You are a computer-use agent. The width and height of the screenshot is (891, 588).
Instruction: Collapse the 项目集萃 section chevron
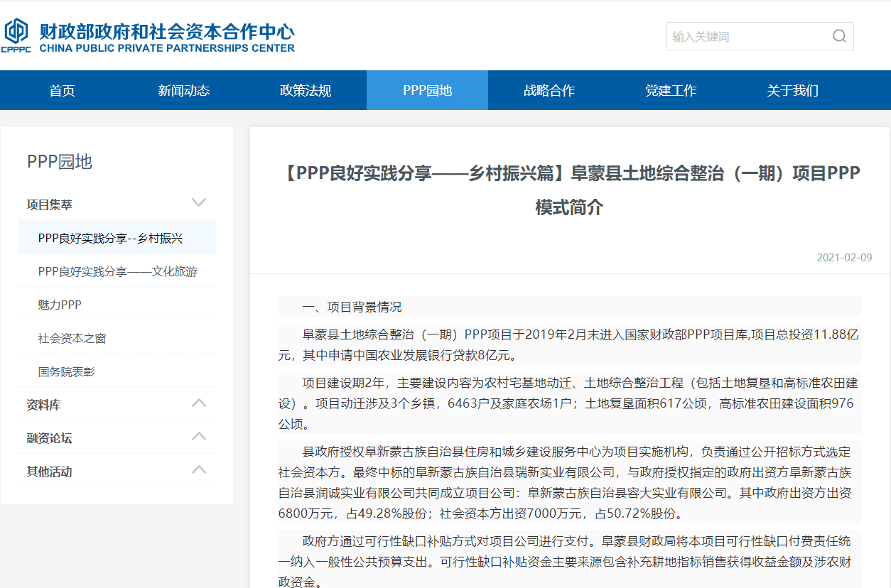[199, 203]
